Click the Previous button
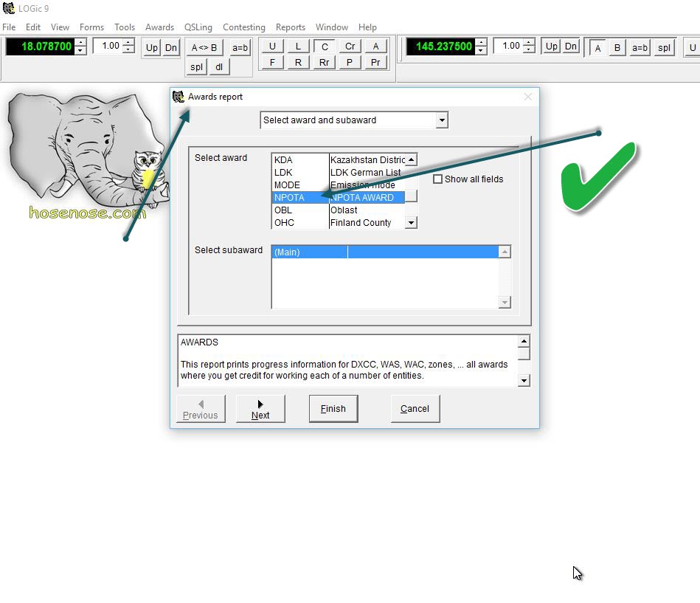Image resolution: width=700 pixels, height=603 pixels. tap(201, 409)
